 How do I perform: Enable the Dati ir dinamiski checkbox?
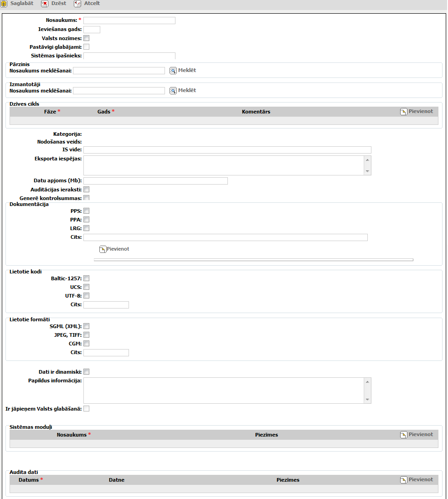[x=87, y=372]
